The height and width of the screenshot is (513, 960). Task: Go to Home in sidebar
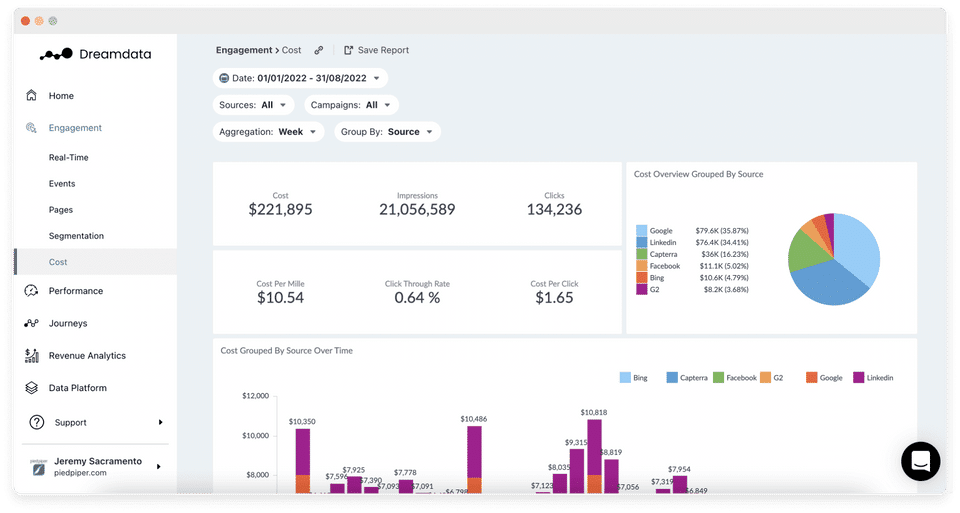click(61, 95)
